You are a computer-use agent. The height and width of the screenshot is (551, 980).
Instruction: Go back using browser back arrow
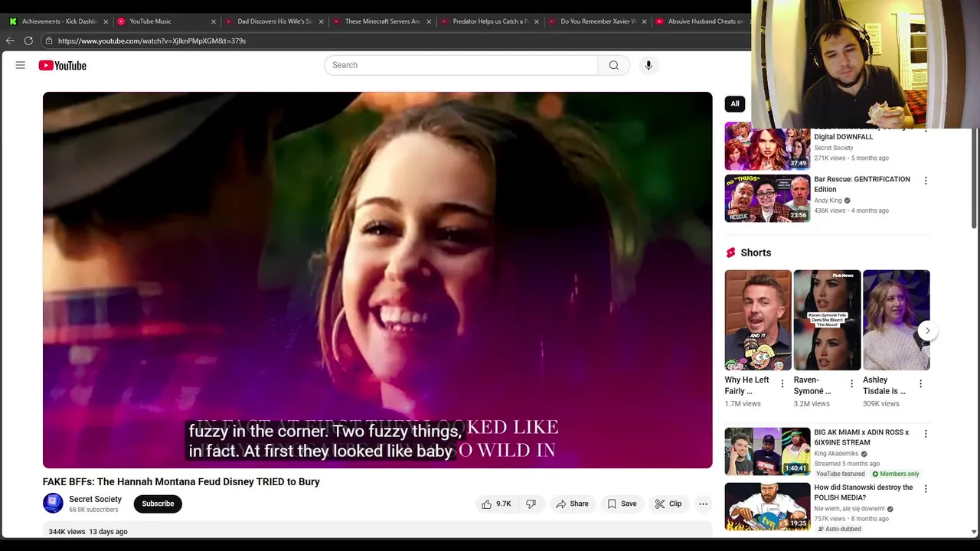(10, 41)
